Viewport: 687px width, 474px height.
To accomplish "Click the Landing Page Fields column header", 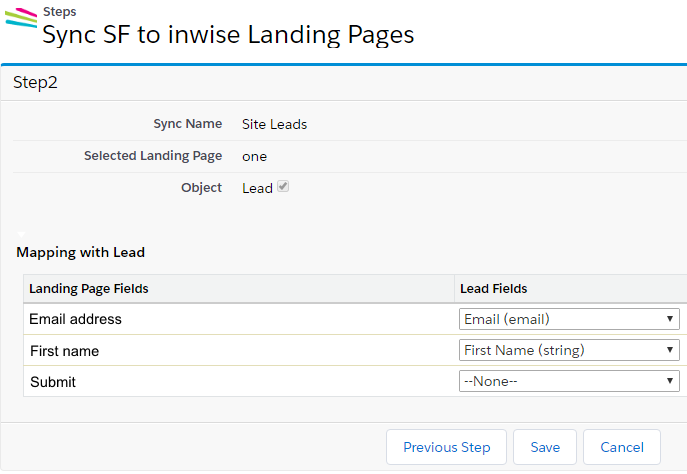I will coord(89,289).
